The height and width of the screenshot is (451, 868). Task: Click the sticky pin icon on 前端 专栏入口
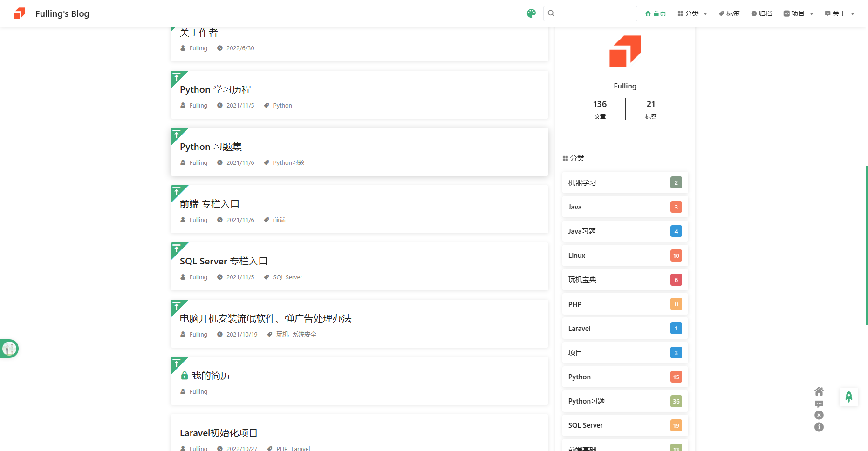(177, 191)
